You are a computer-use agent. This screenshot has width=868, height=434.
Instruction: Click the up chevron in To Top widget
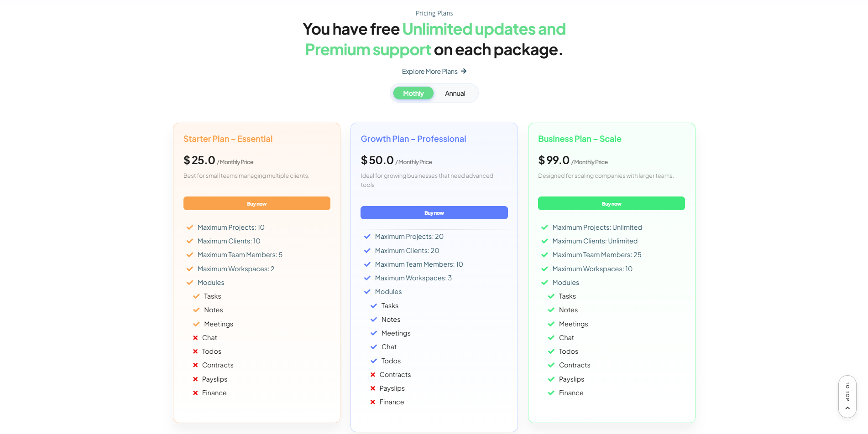[x=847, y=408]
